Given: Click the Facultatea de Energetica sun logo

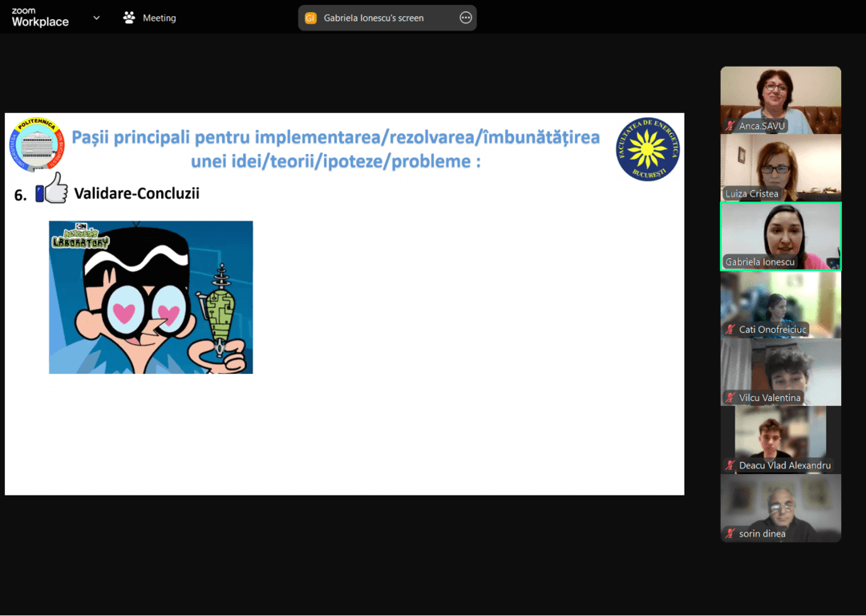Looking at the screenshot, I should tap(648, 149).
